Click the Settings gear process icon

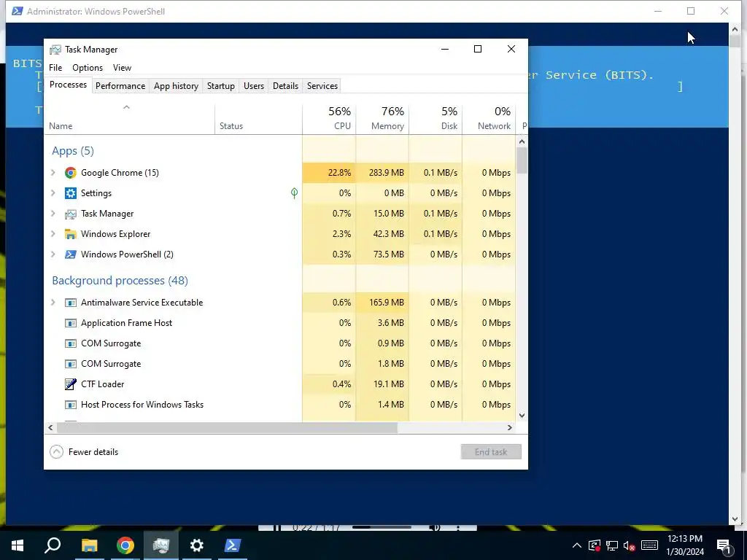(x=71, y=193)
